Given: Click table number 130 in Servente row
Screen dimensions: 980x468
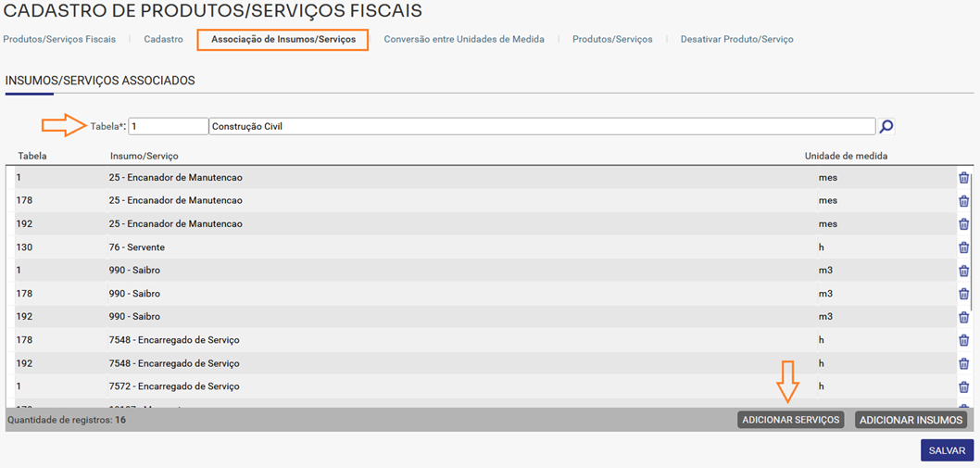Looking at the screenshot, I should point(24,247).
